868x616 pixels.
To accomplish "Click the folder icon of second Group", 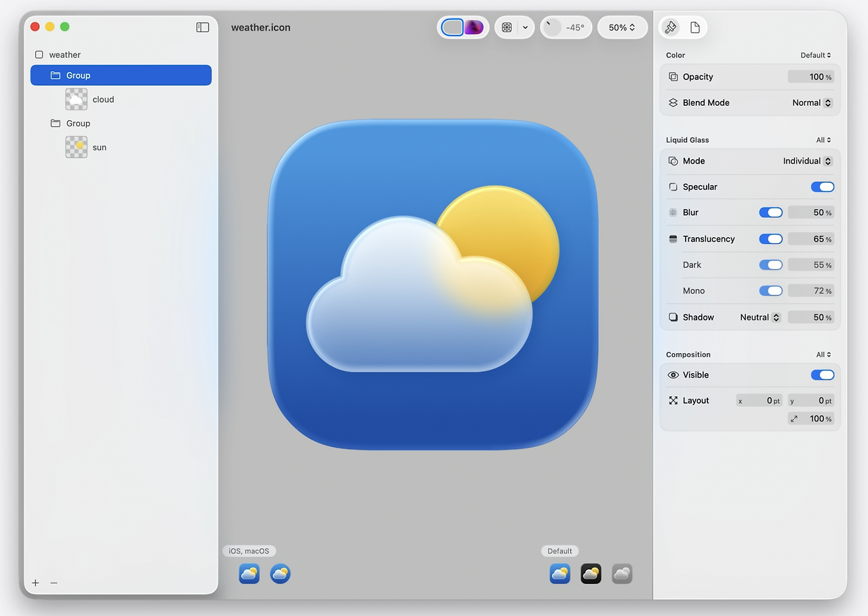I will click(x=56, y=123).
